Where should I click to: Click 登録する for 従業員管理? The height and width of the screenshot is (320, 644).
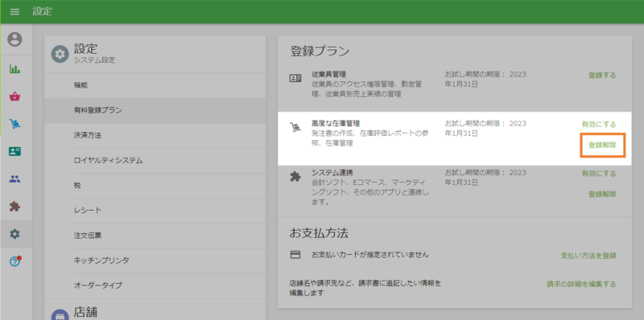click(x=602, y=75)
